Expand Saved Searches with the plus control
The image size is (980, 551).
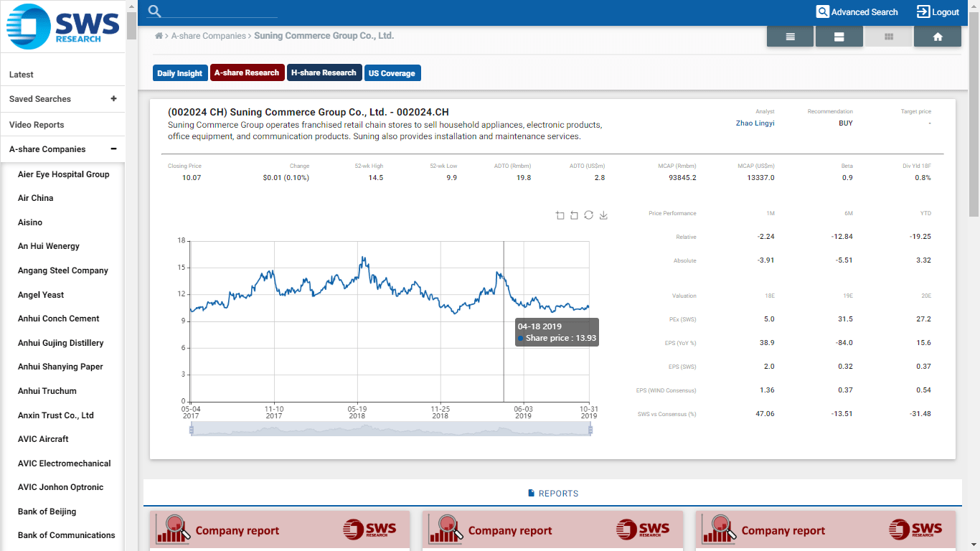coord(113,99)
